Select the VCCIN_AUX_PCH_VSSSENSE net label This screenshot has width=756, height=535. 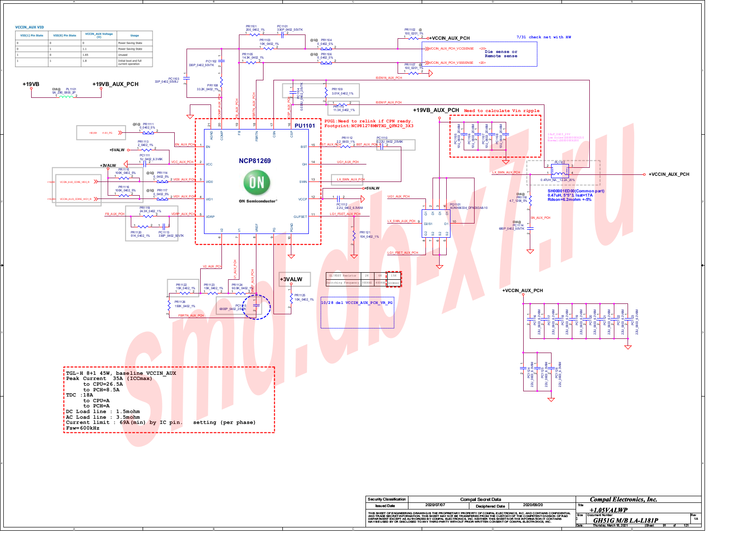451,63
